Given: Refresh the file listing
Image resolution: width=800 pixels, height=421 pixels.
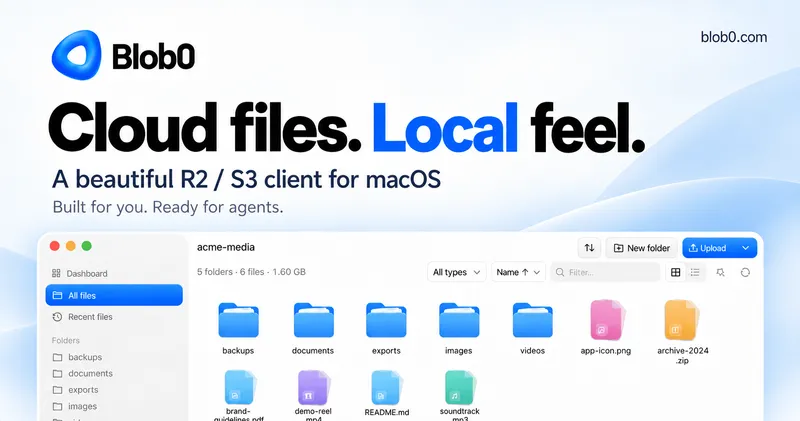Looking at the screenshot, I should point(745,273).
